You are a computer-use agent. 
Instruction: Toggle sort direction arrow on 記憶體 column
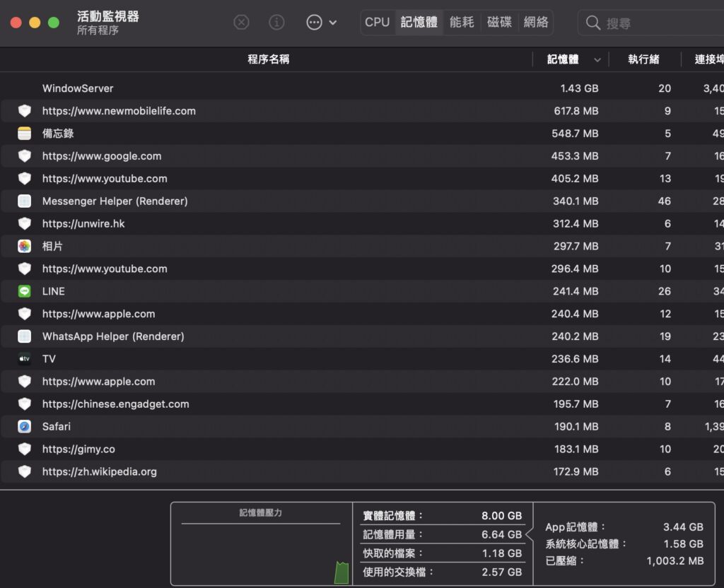point(597,60)
